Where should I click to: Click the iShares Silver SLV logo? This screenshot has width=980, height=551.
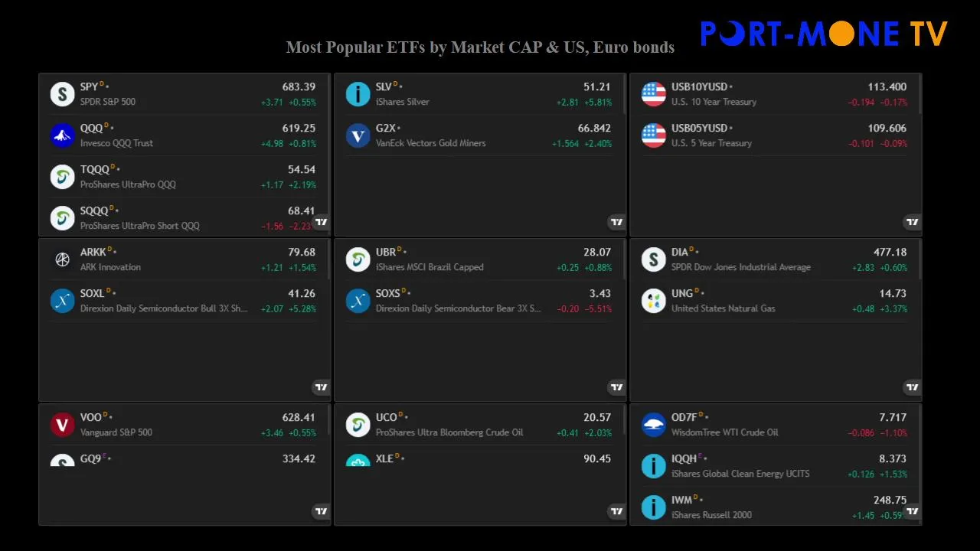pos(358,94)
